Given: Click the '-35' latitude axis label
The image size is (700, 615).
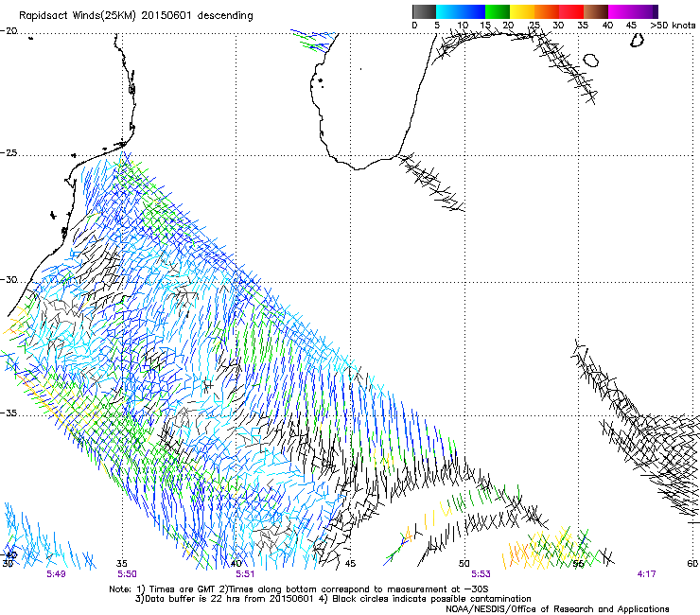Looking at the screenshot, I should [9, 413].
